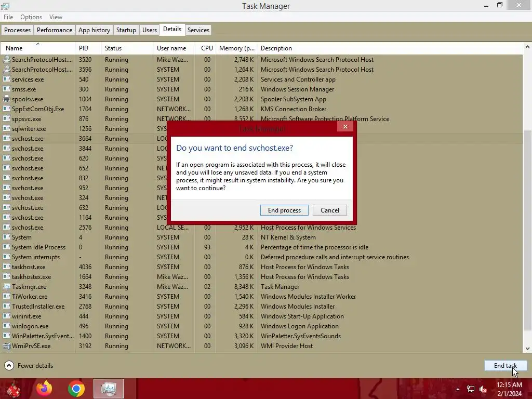The height and width of the screenshot is (399, 532).
Task: Click the services.exe process icon
Action: tap(6, 79)
